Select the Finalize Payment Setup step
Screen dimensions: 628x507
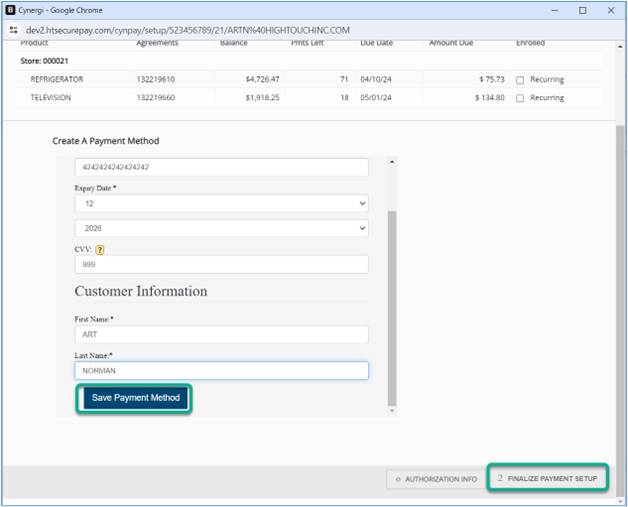547,479
